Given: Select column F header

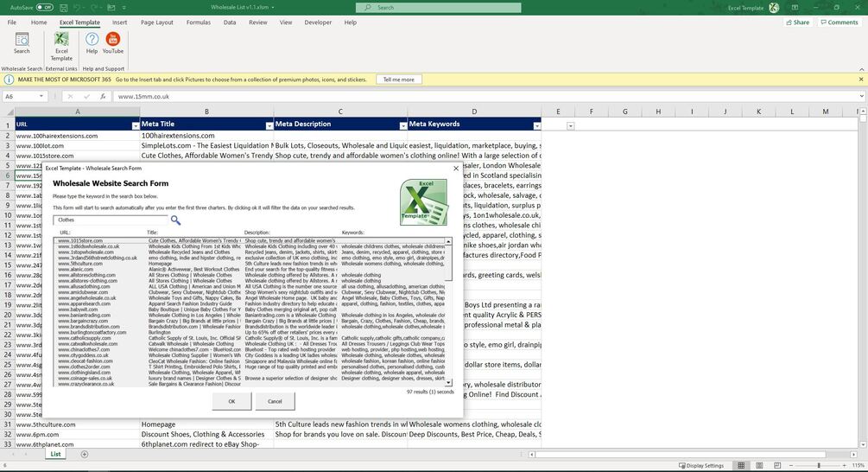Looking at the screenshot, I should 592,112.
